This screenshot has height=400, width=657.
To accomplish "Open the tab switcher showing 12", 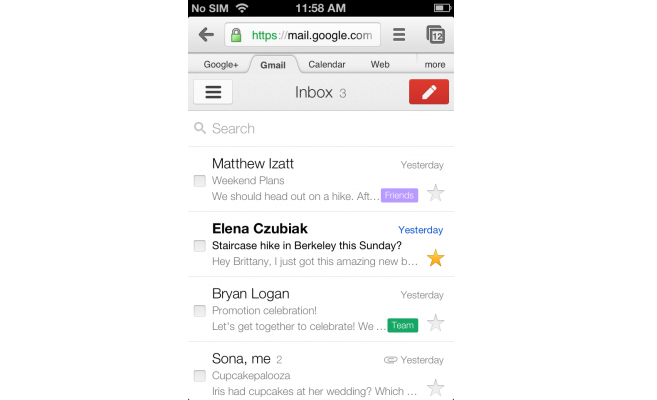I will [435, 35].
